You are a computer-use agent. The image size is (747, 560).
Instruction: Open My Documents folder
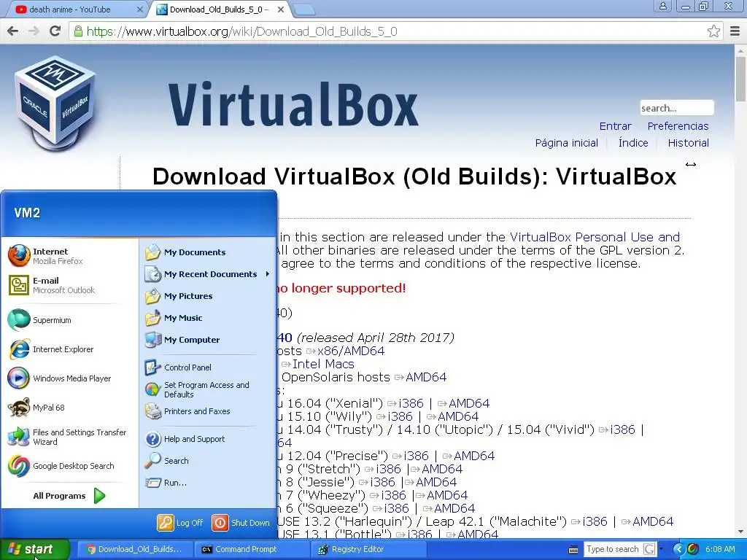tap(185, 252)
